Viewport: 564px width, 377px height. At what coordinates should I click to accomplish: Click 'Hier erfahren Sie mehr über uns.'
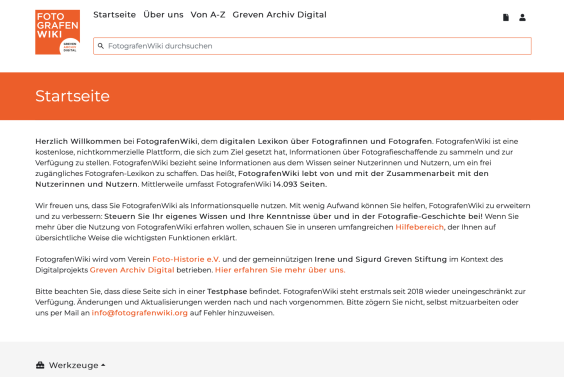pyautogui.click(x=280, y=270)
